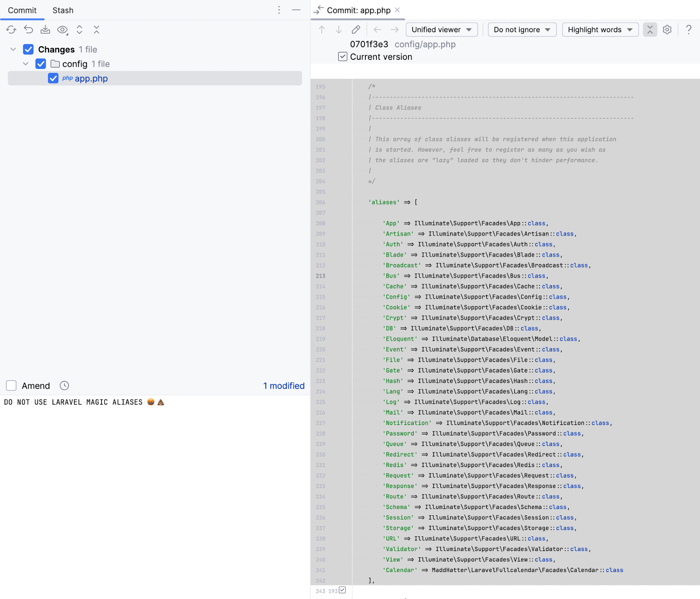Go to next difference arrow
The height and width of the screenshot is (599, 700).
339,30
